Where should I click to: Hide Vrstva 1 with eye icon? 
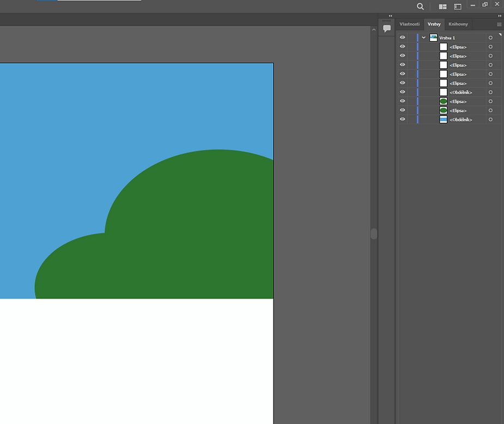403,38
